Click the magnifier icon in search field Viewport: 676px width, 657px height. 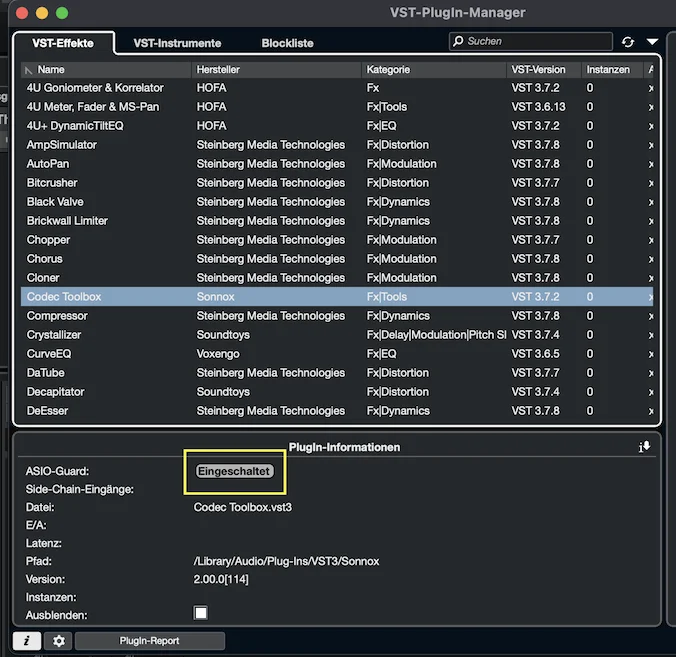point(458,41)
